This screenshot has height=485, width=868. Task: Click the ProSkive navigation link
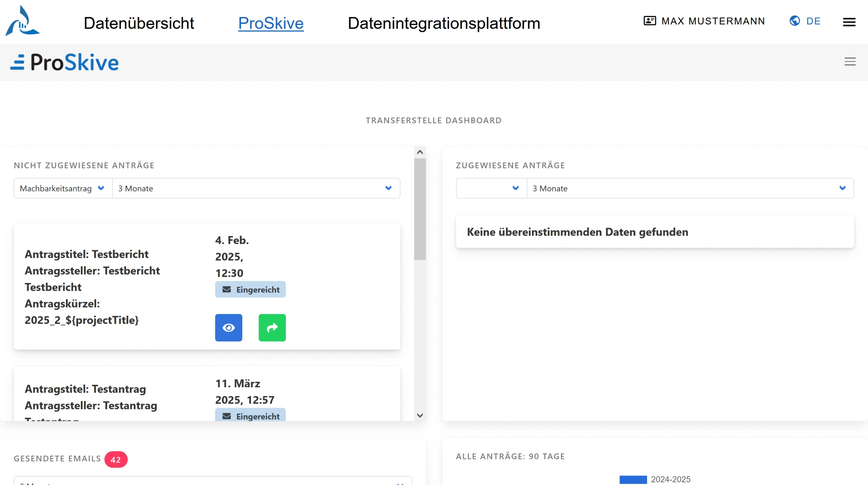pos(271,23)
